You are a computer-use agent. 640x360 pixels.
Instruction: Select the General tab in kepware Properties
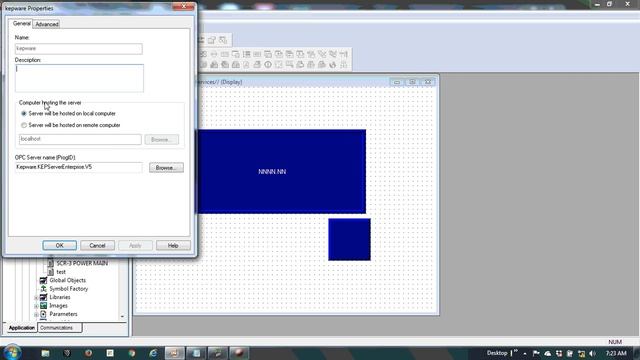(21, 24)
